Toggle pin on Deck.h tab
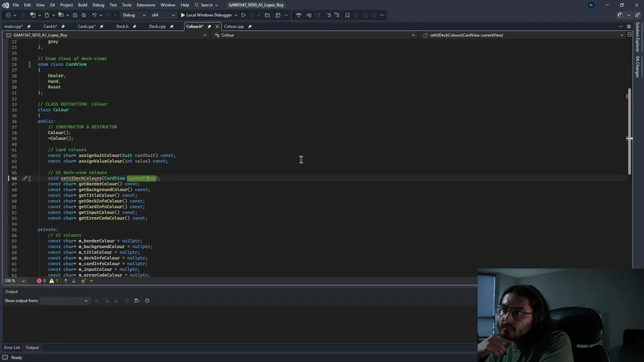The width and height of the screenshot is (644, 362). pos(134,26)
